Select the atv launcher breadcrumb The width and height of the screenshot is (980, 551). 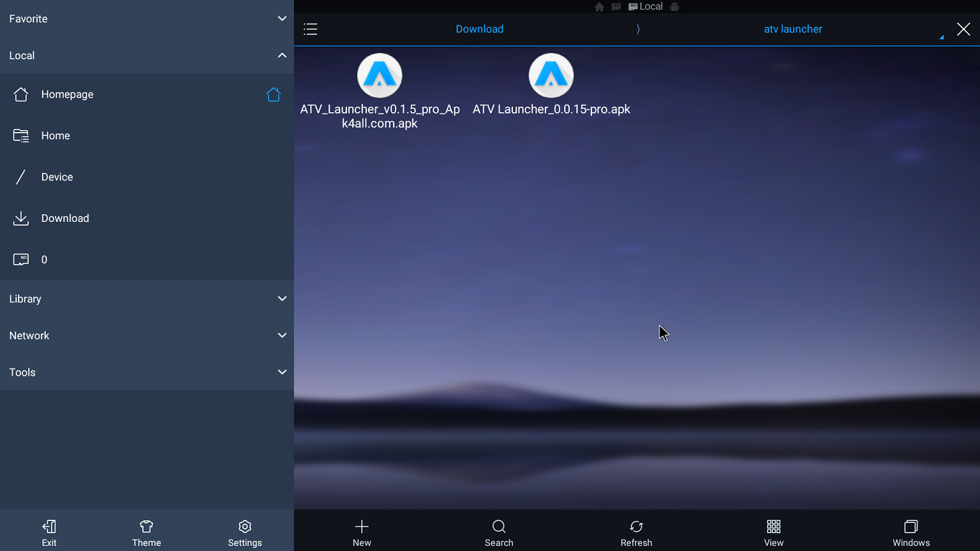click(x=792, y=29)
